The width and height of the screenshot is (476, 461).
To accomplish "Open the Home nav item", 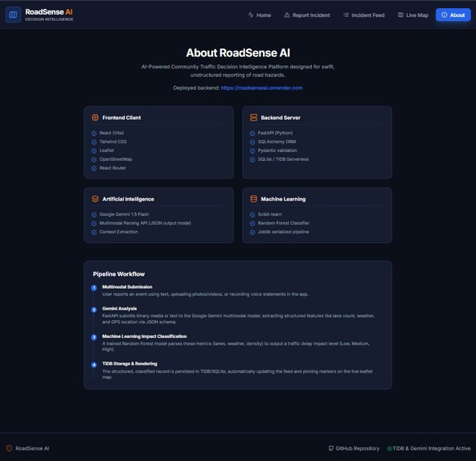I will [260, 14].
